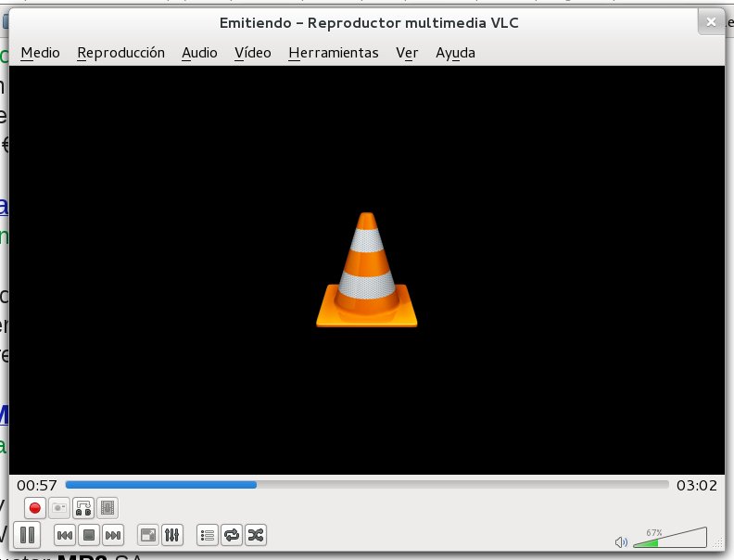Skip to the previous track
The image size is (734, 560).
(x=65, y=535)
